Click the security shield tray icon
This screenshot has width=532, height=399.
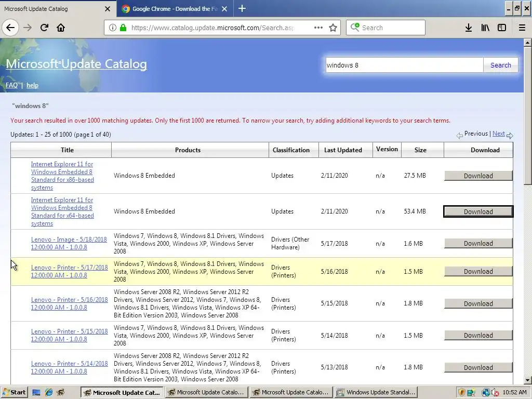point(461,393)
